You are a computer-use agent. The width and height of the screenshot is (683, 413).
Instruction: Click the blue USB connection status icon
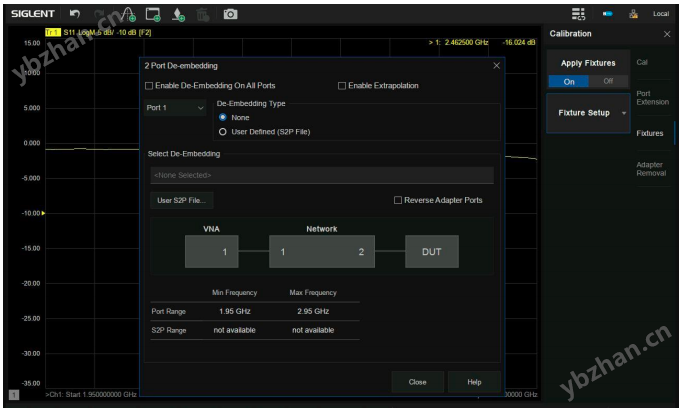point(608,14)
